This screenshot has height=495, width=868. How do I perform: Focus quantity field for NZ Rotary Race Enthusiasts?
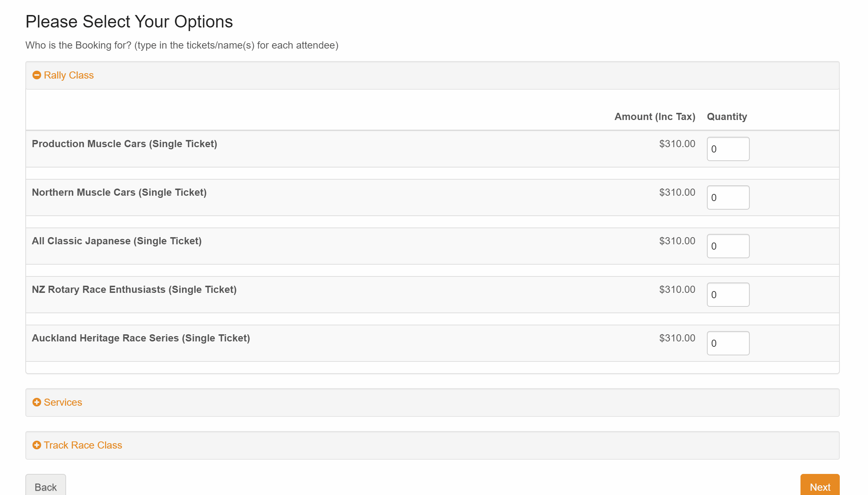[x=728, y=295]
